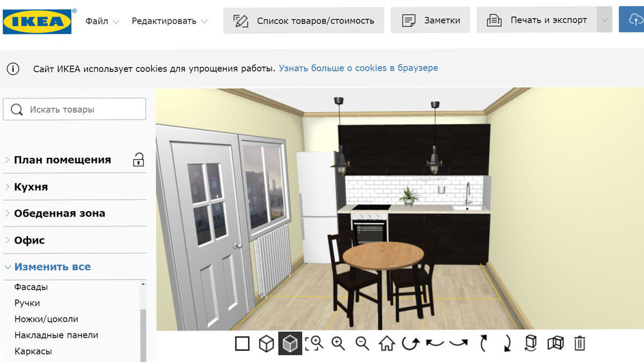Click the Искать товары search field
Viewport: 644px width, 362px height.
pos(75,109)
